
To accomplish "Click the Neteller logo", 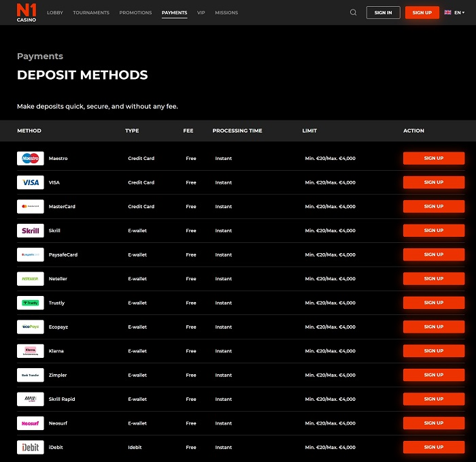I will [31, 279].
